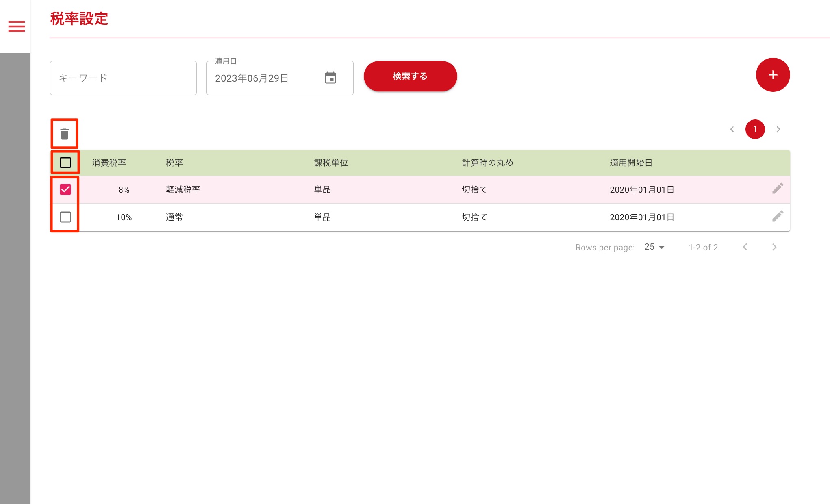This screenshot has width=830, height=504.
Task: Sort by 消費税率 column header
Action: [109, 163]
